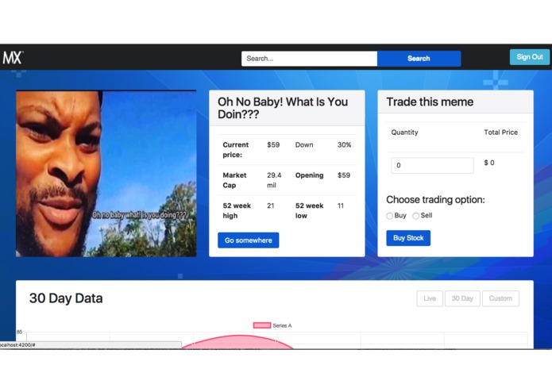Click the '29.4 mil' value

[x=274, y=180]
